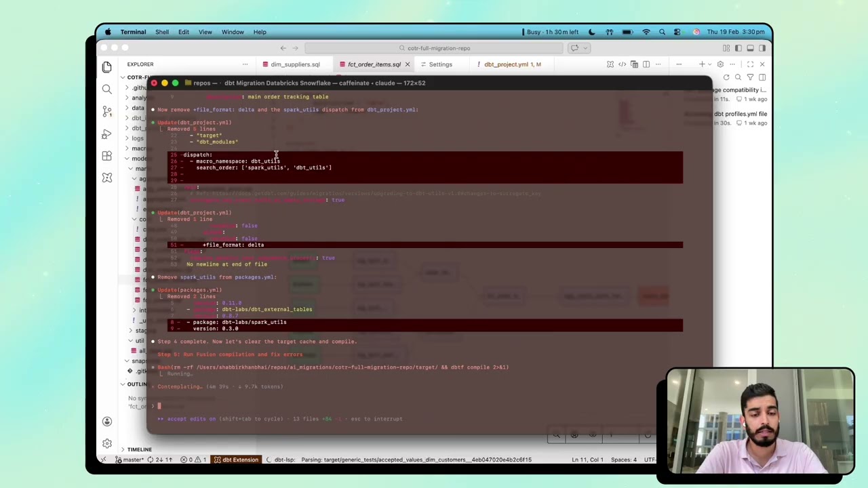The width and height of the screenshot is (868, 488).
Task: Open the Extensions view
Action: click(106, 156)
